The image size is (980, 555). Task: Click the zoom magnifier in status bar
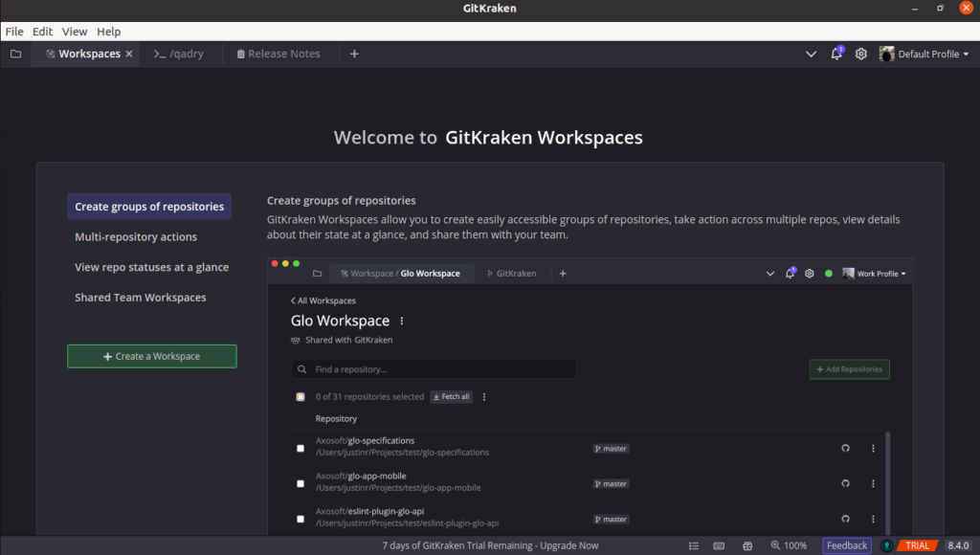pyautogui.click(x=775, y=545)
